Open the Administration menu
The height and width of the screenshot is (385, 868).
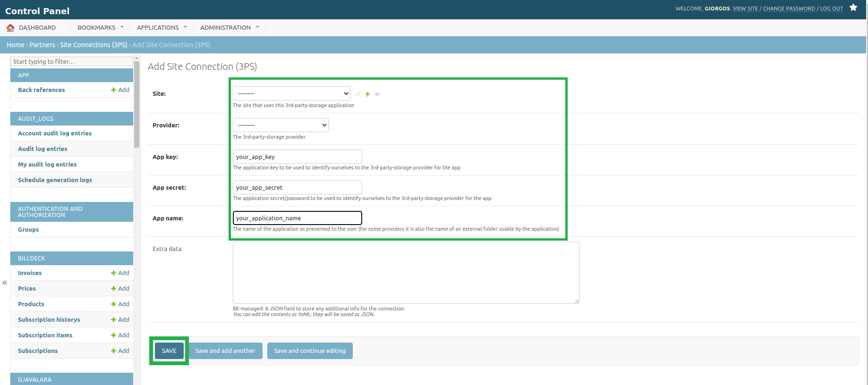point(229,28)
